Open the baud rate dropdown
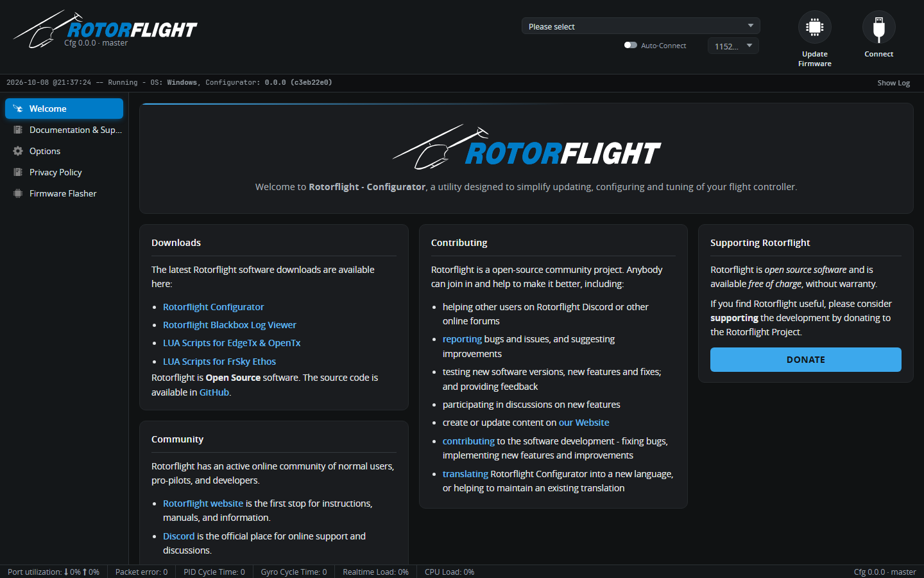 [733, 46]
